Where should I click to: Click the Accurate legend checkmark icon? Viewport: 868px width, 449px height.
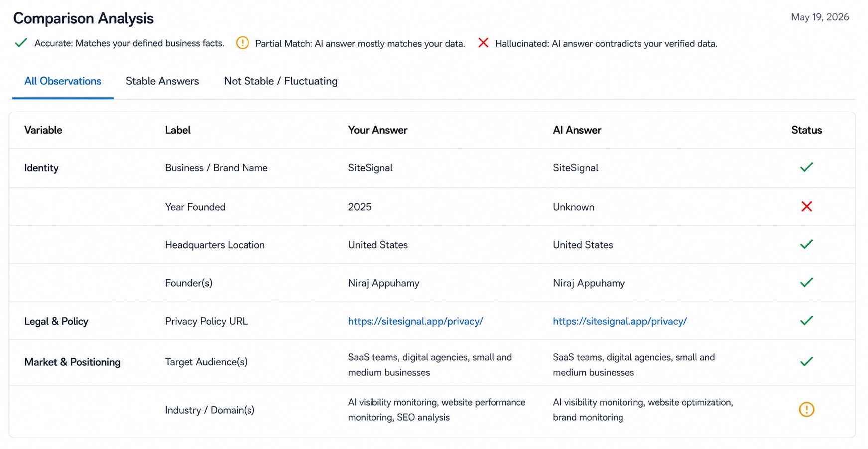pyautogui.click(x=21, y=43)
